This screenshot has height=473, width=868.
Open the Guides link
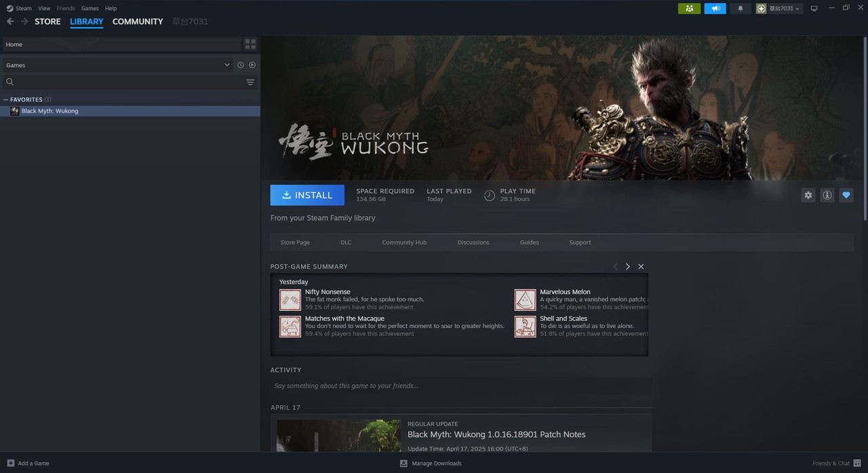point(530,243)
